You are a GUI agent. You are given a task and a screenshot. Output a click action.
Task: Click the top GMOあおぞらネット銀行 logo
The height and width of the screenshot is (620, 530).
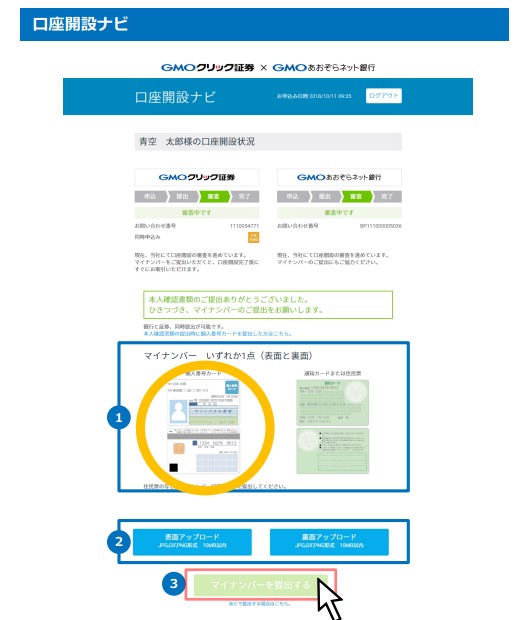pos(324,68)
